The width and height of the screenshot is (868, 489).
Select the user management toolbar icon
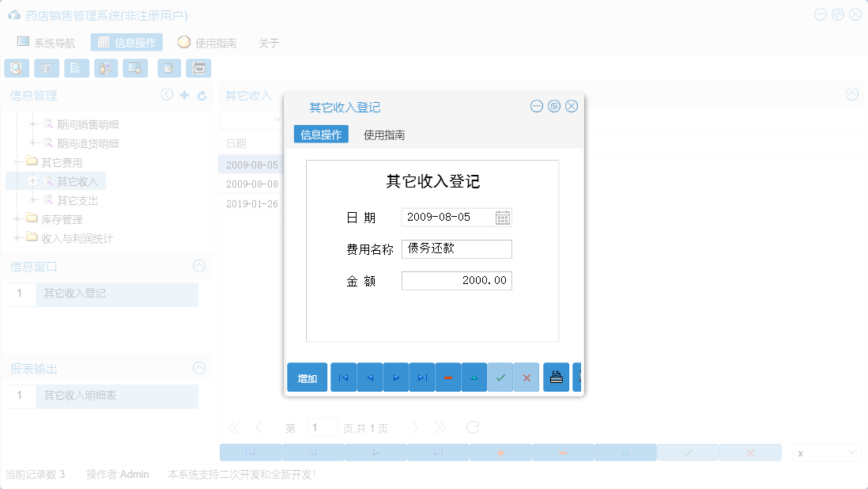pyautogui.click(x=106, y=68)
